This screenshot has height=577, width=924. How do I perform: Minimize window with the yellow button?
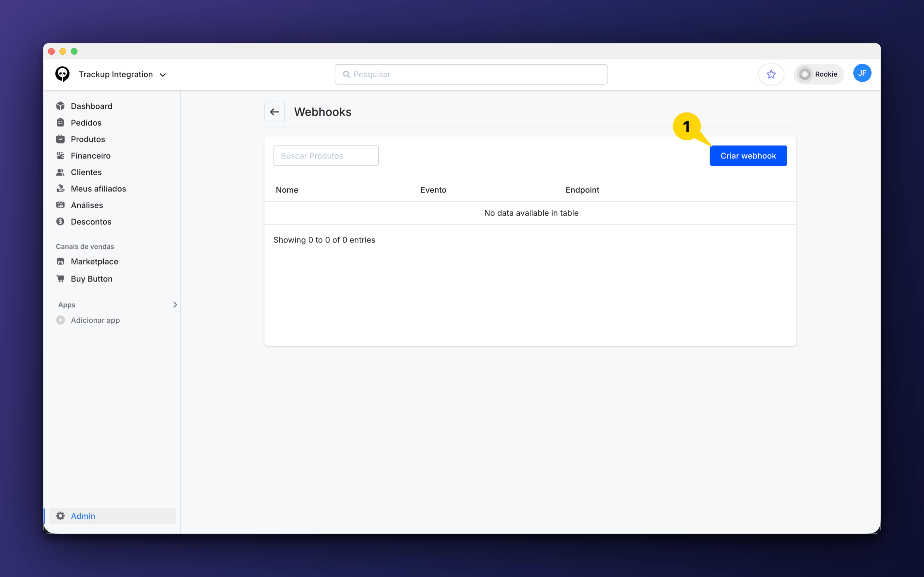63,51
